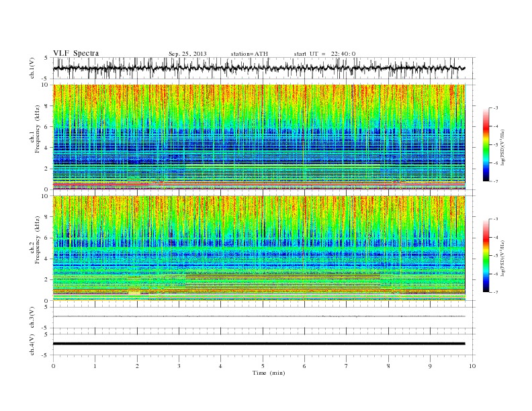Click the "ch.3(V)" axis label
Screen dimensions: 532x411
(32, 318)
